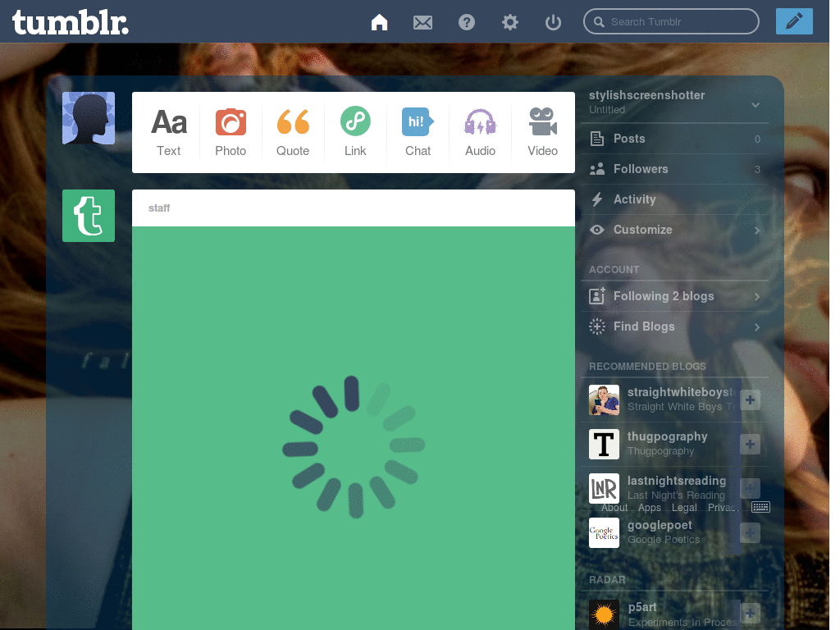
Task: Click the Legal footer link
Action: coord(685,507)
